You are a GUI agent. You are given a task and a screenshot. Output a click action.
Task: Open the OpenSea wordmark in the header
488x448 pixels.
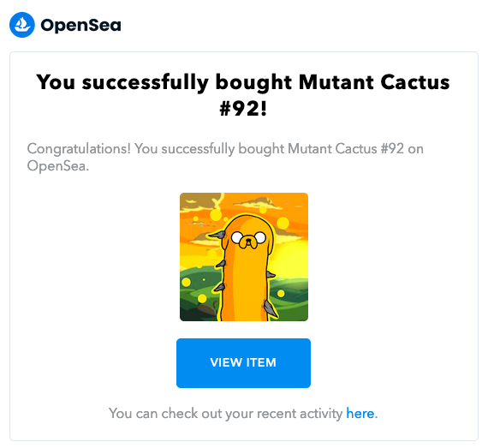[x=81, y=25]
